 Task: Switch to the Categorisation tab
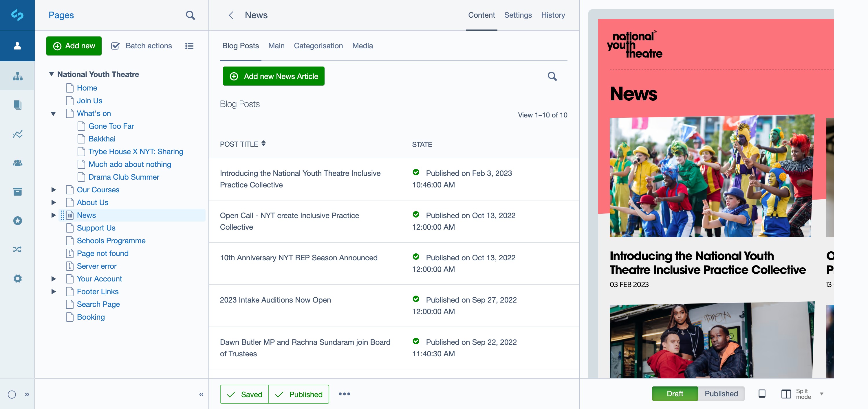[318, 46]
